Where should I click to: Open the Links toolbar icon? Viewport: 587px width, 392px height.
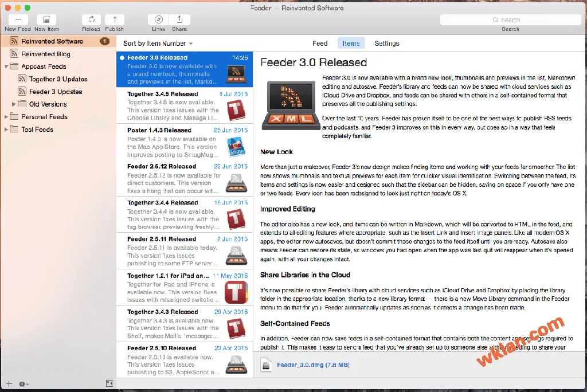(158, 19)
